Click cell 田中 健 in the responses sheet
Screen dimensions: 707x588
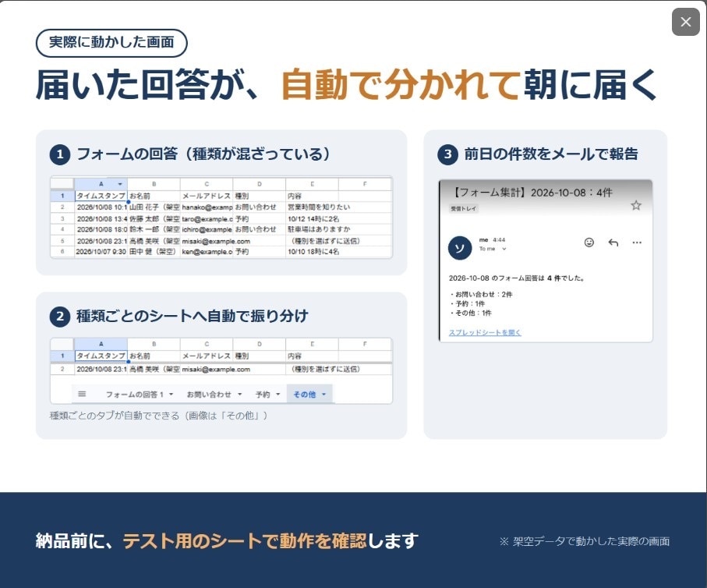tap(154, 251)
